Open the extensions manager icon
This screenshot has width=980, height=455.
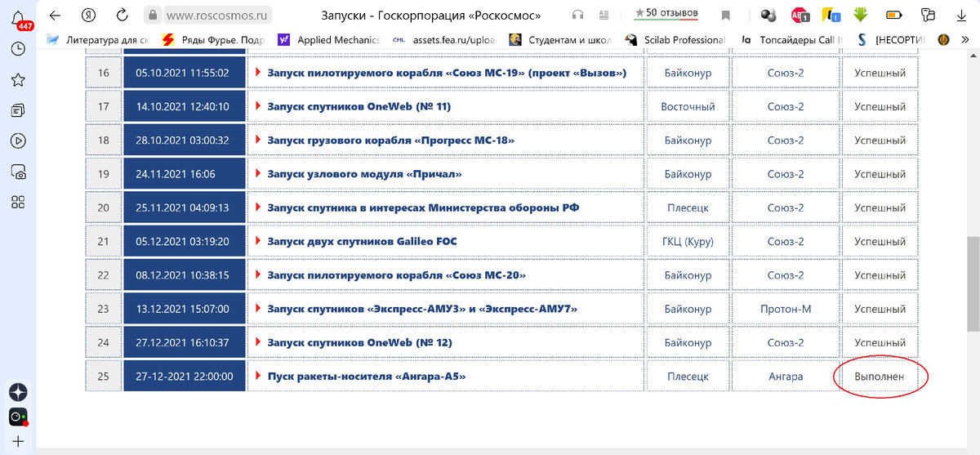click(x=927, y=15)
